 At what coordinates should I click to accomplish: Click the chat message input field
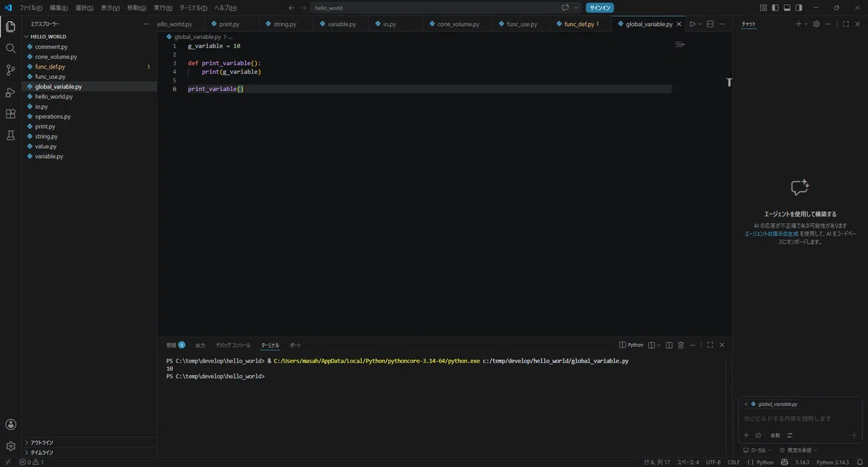coord(799,418)
